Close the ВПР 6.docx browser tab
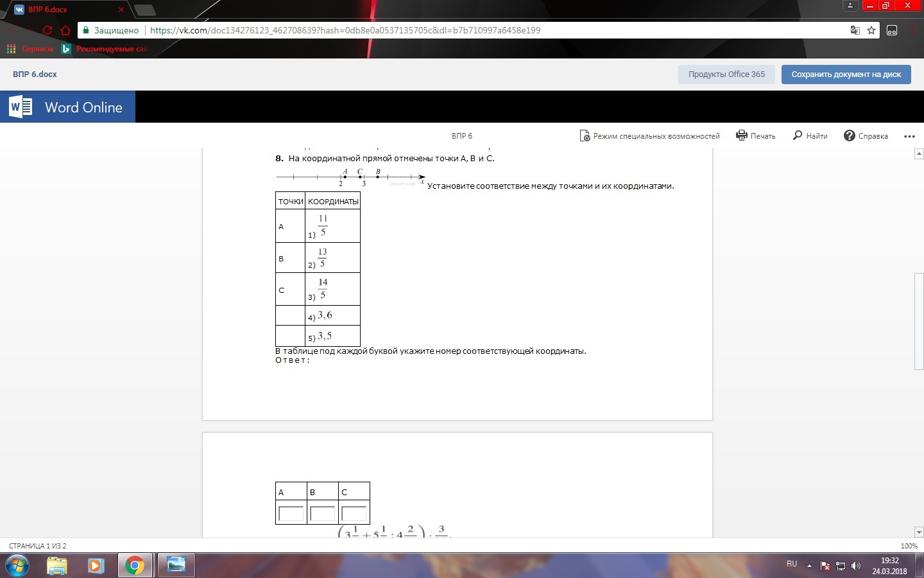 [x=121, y=10]
